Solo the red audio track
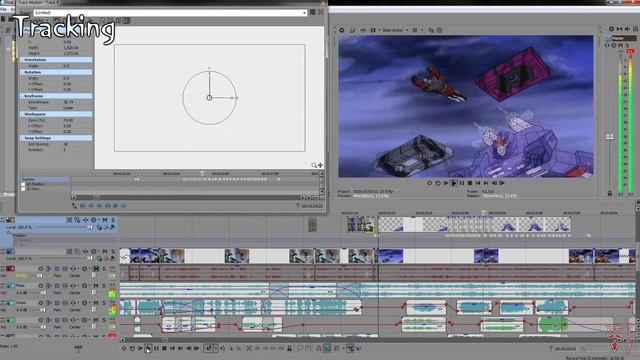The image size is (640, 360). pos(104,269)
